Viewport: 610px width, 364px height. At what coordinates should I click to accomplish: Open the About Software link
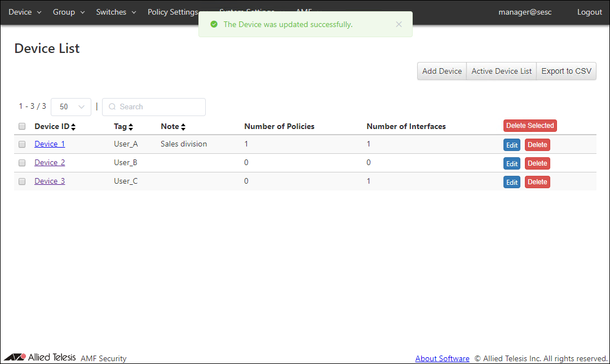point(442,358)
